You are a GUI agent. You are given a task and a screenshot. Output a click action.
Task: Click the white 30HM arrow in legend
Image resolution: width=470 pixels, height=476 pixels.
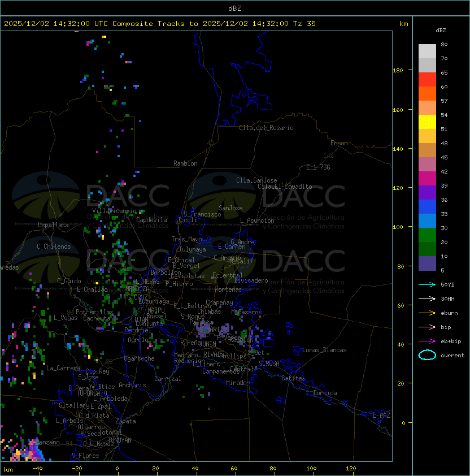coord(427,298)
